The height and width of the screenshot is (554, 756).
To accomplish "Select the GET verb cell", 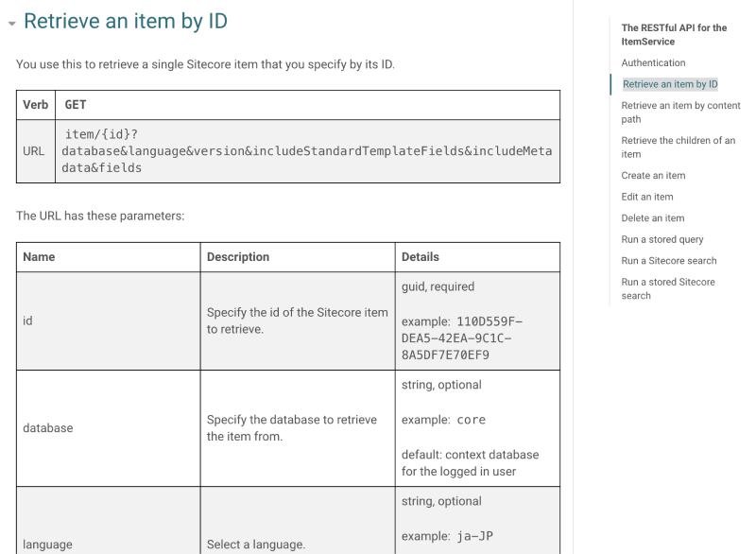I will point(80,104).
